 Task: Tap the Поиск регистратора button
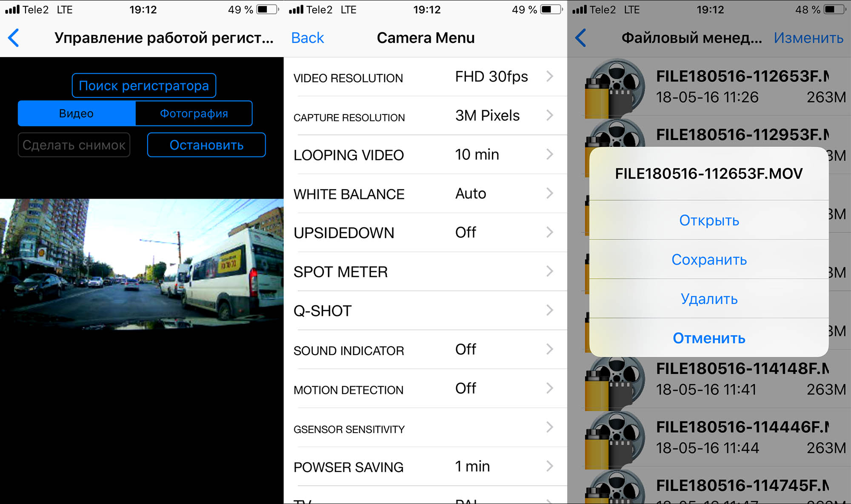point(144,85)
